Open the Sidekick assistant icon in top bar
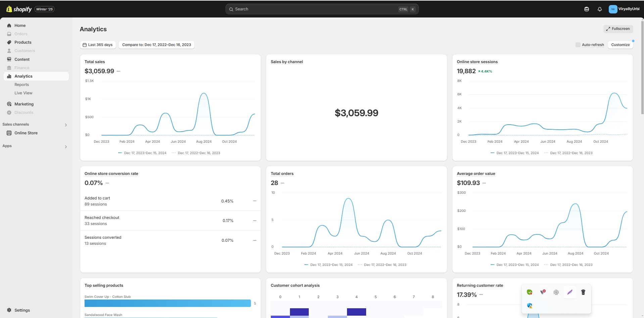644x318 pixels. [x=586, y=9]
